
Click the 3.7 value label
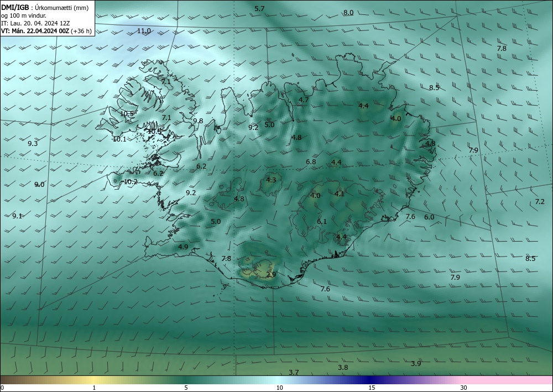click(294, 372)
